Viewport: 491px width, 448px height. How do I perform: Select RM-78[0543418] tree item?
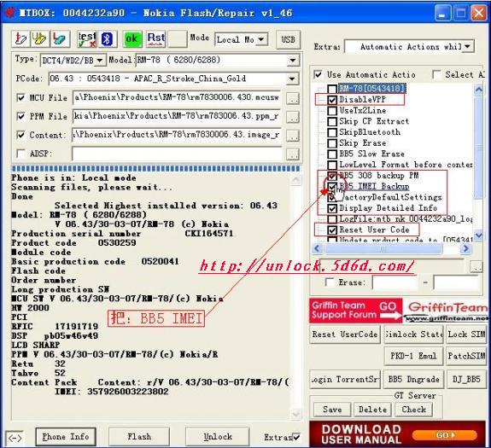pos(372,89)
